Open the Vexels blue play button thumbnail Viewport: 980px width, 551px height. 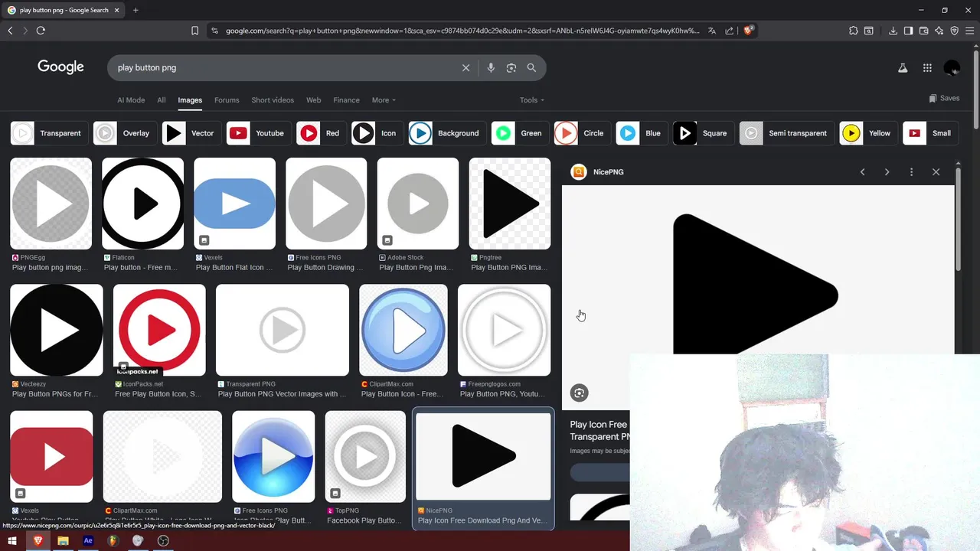pos(234,204)
